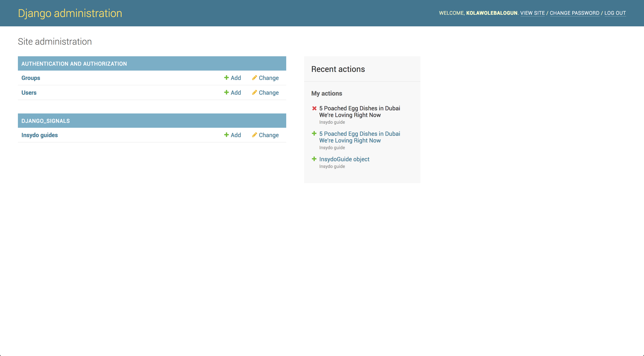The height and width of the screenshot is (356, 644).
Task: Click red X icon beside deleted guide
Action: click(314, 108)
